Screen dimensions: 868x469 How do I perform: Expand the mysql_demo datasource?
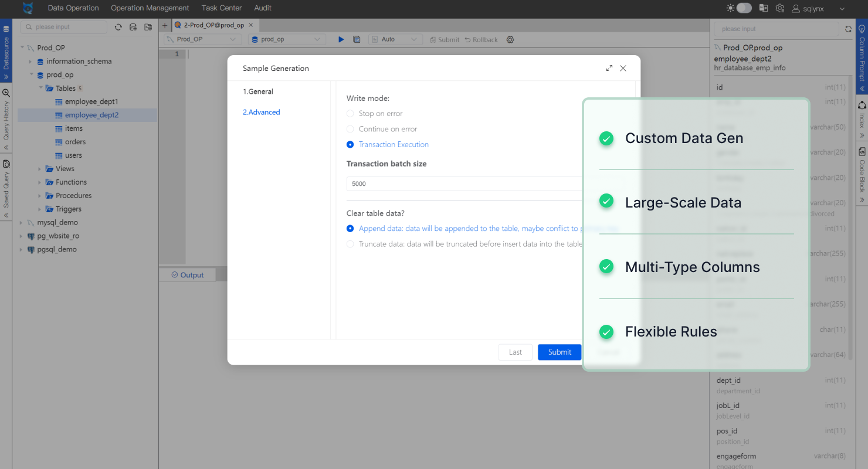pos(22,223)
